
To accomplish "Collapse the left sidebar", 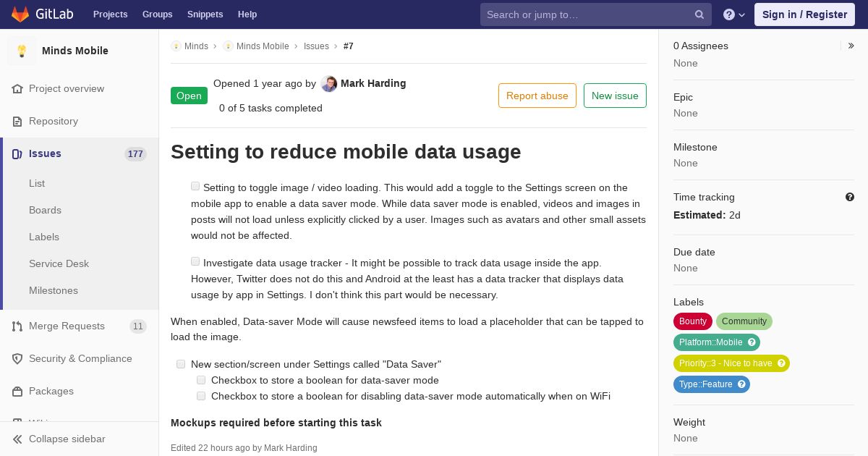I will tap(67, 439).
